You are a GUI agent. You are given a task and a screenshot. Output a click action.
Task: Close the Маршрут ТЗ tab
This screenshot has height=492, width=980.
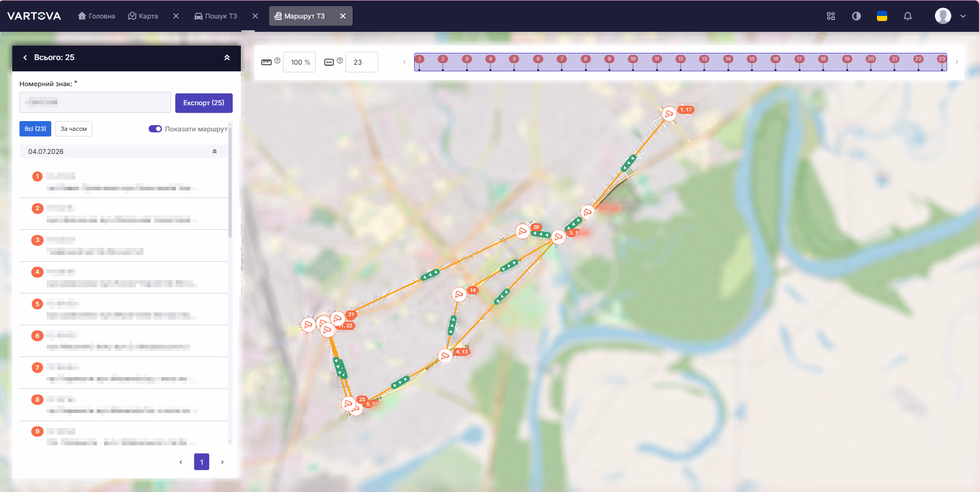click(x=343, y=16)
